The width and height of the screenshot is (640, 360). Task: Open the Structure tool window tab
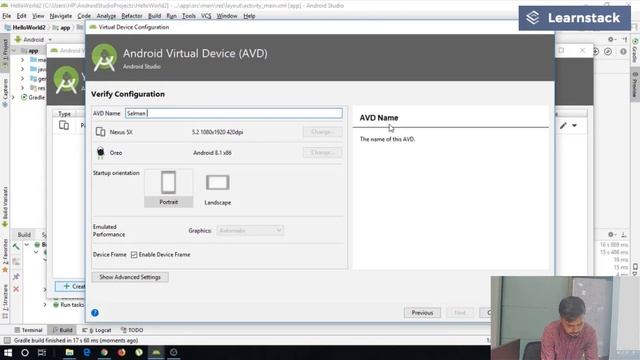[x=5, y=301]
